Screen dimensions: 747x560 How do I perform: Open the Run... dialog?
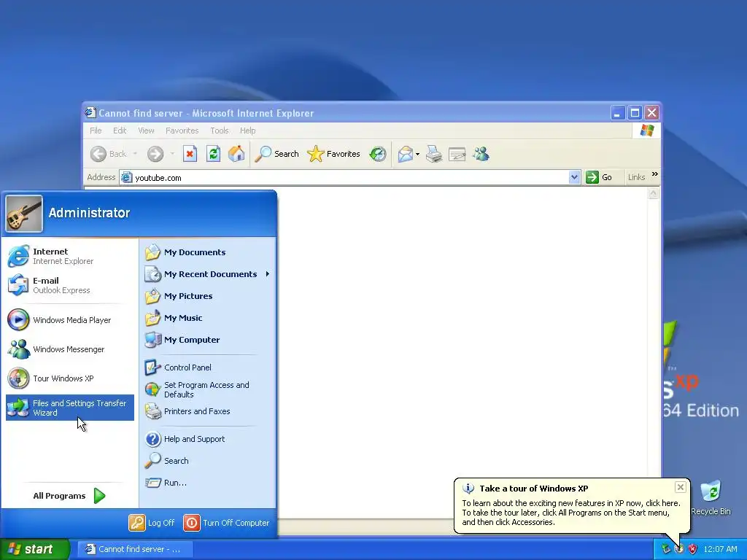(208, 483)
